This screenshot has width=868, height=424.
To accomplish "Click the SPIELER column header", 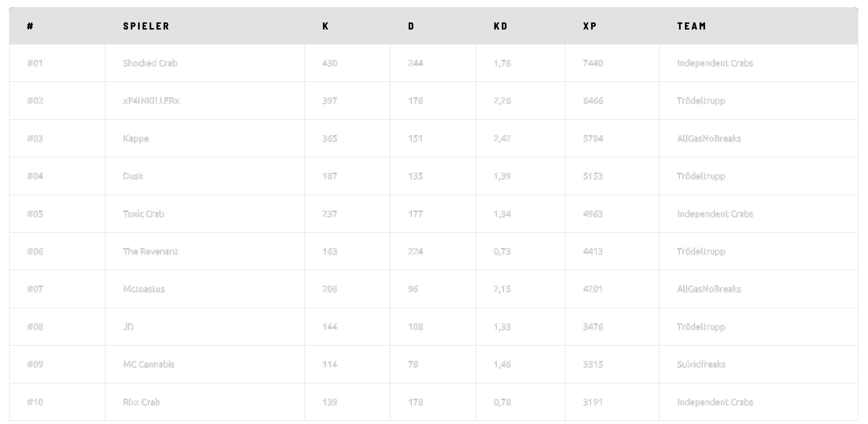I will 146,26.
